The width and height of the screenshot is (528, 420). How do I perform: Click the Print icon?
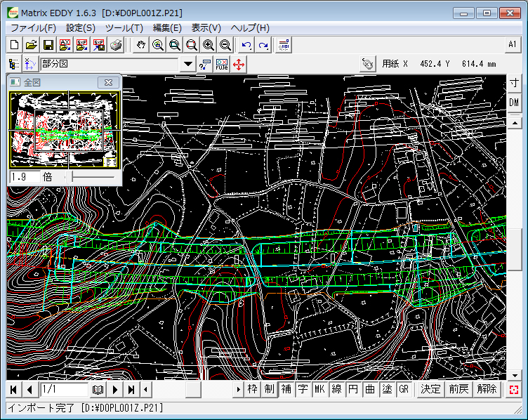point(116,45)
